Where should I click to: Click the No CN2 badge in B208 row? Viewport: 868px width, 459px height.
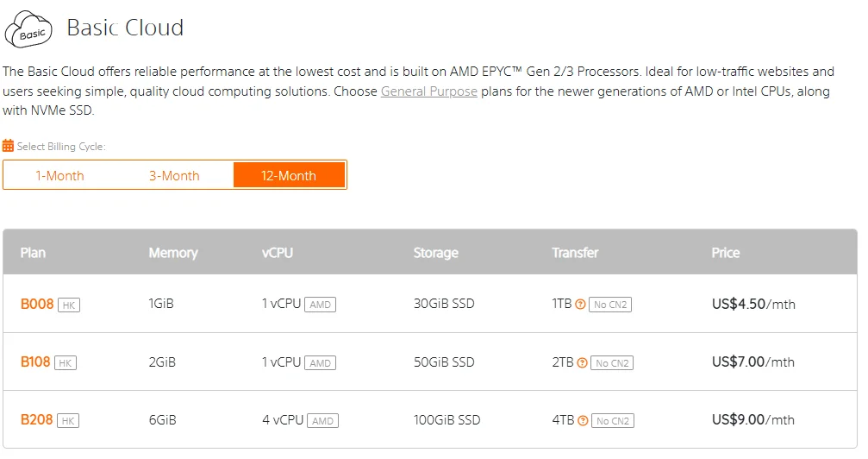(x=613, y=421)
